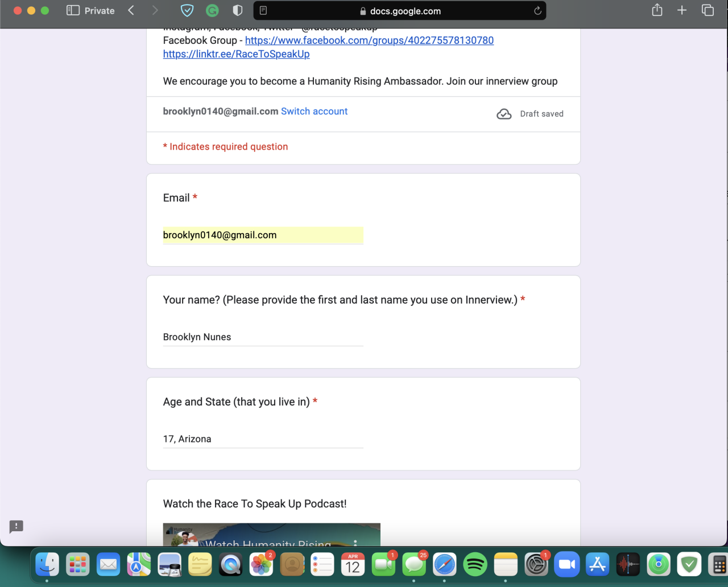Open a new Safari tab
Screen dimensions: 728x587
tap(682, 10)
